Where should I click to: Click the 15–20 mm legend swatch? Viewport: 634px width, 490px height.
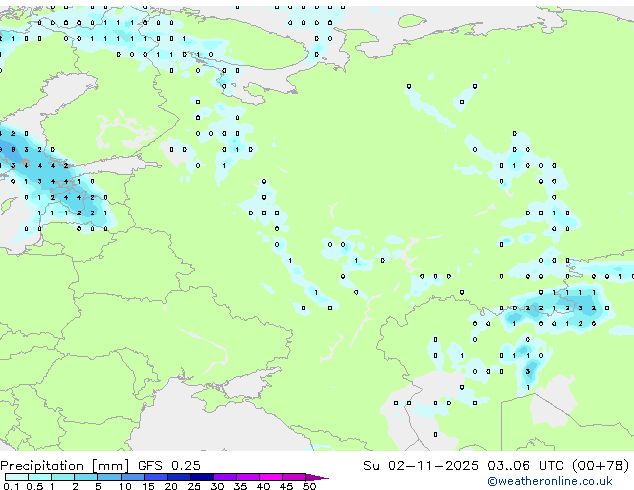pyautogui.click(x=155, y=477)
